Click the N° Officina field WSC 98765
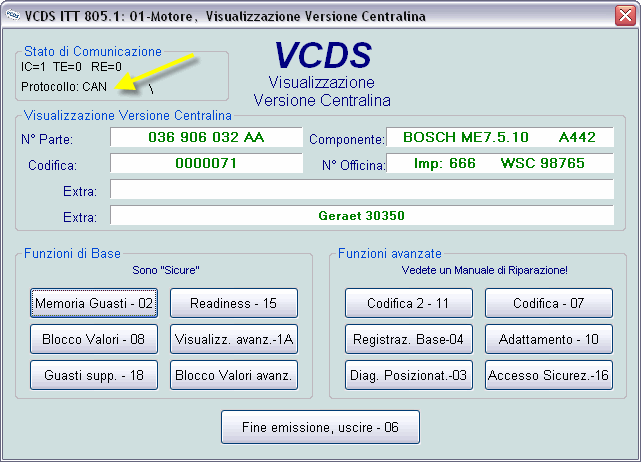Image resolution: width=641 pixels, height=462 pixels. pos(500,163)
